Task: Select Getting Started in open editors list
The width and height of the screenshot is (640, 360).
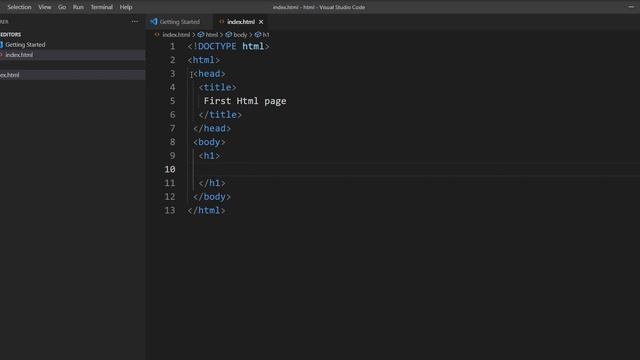Action: (25, 44)
